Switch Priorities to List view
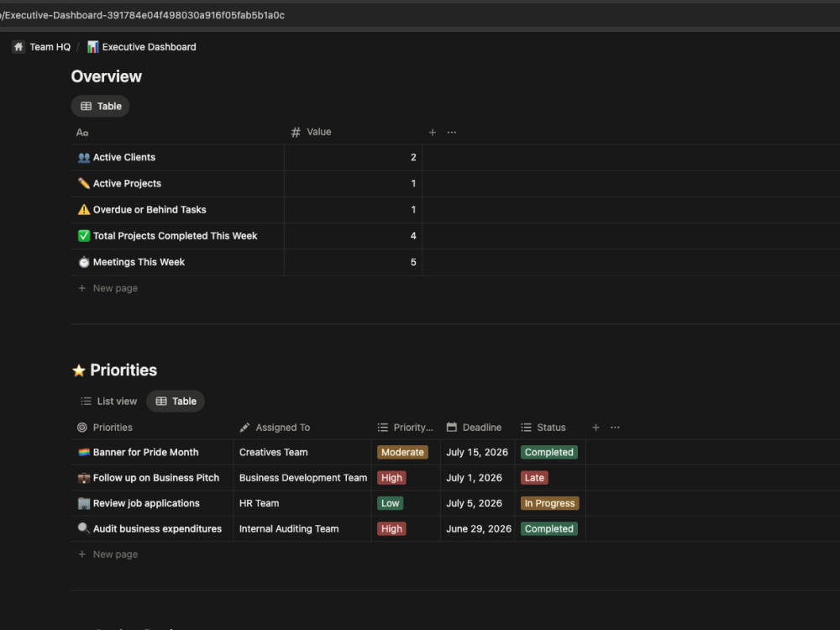This screenshot has height=630, width=840. pyautogui.click(x=108, y=402)
